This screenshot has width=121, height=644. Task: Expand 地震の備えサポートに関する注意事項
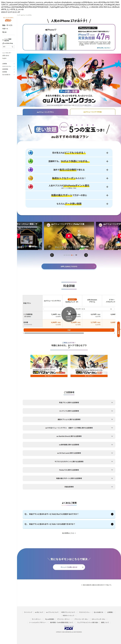tap(69, 478)
